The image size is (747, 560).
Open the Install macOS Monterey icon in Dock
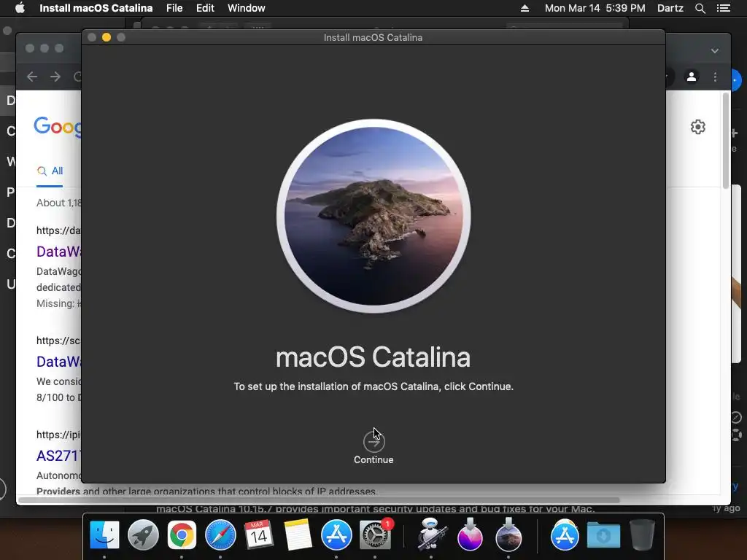(x=470, y=534)
